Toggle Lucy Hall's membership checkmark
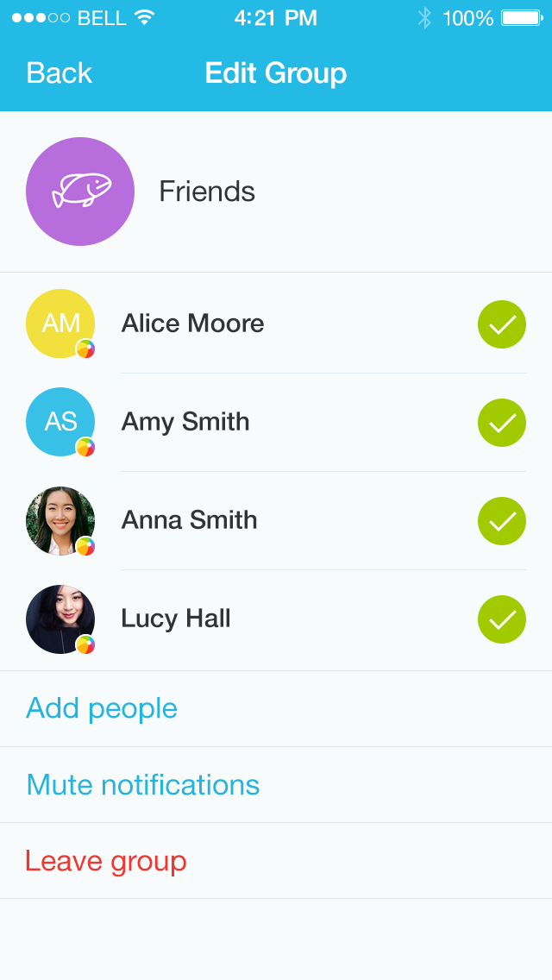Screen dimensions: 552x980 [x=502, y=619]
